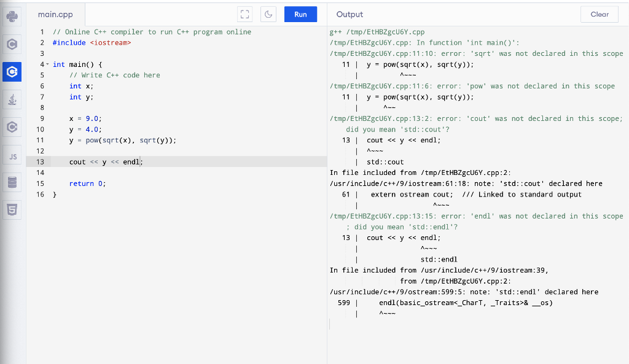Viewport: 629px width, 364px height.
Task: Clear the output panel
Action: [600, 15]
